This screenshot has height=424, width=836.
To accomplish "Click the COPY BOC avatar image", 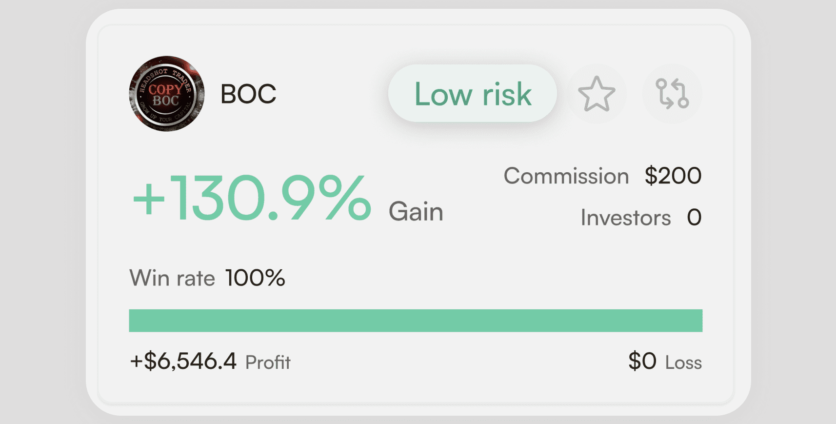I will coord(166,94).
